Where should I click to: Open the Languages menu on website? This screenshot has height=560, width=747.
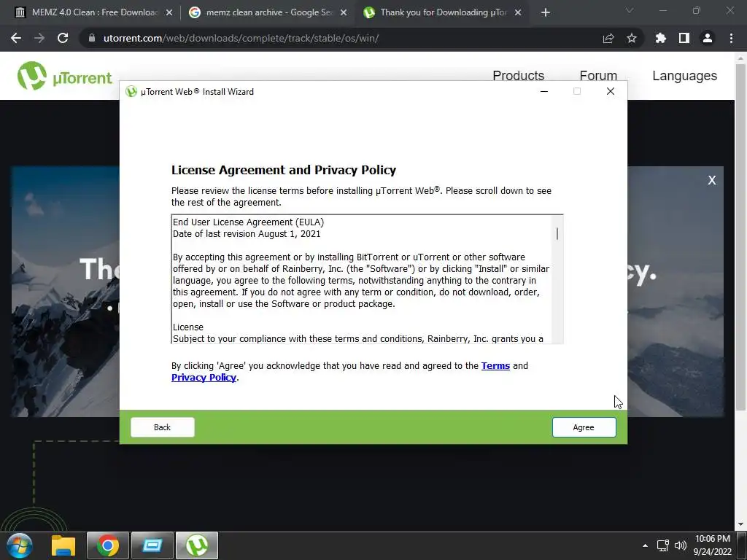click(684, 76)
